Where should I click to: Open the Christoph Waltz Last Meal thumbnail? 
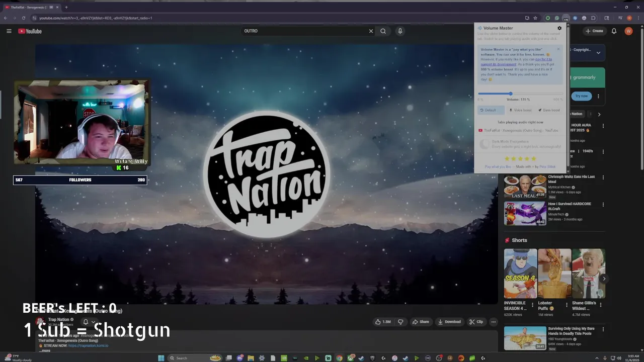525,186
